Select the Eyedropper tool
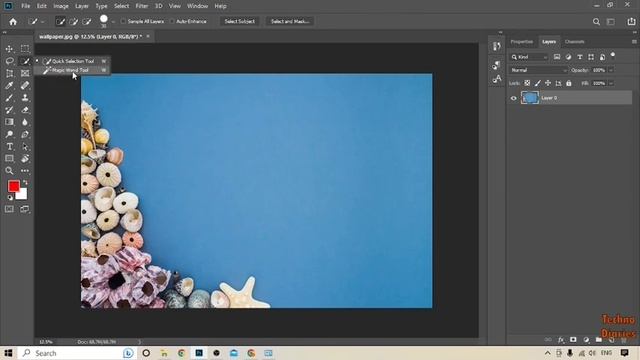 [x=9, y=86]
